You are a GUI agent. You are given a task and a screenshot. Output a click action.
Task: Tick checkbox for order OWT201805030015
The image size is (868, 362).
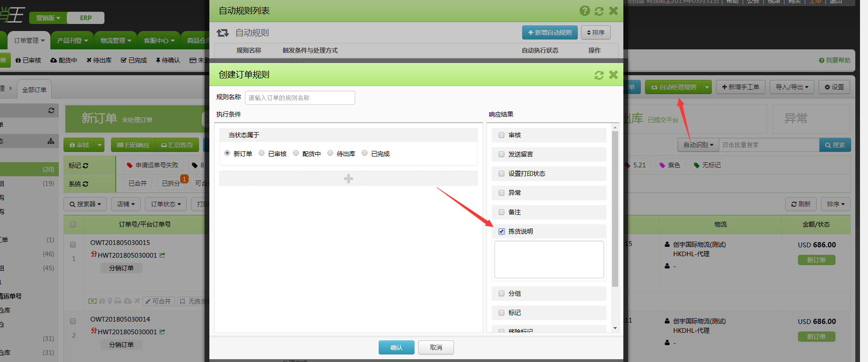(73, 244)
